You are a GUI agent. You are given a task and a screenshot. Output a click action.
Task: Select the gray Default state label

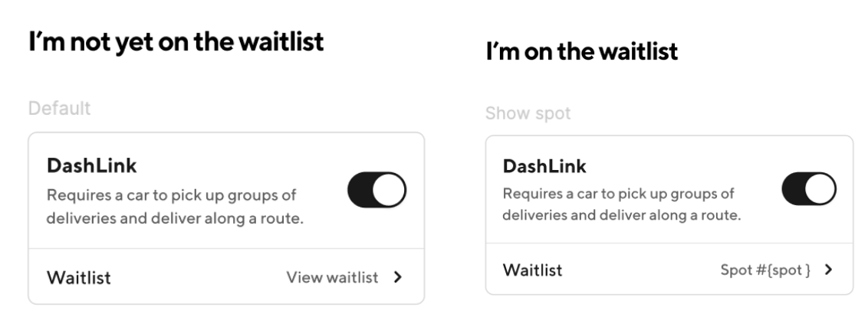coord(60,109)
